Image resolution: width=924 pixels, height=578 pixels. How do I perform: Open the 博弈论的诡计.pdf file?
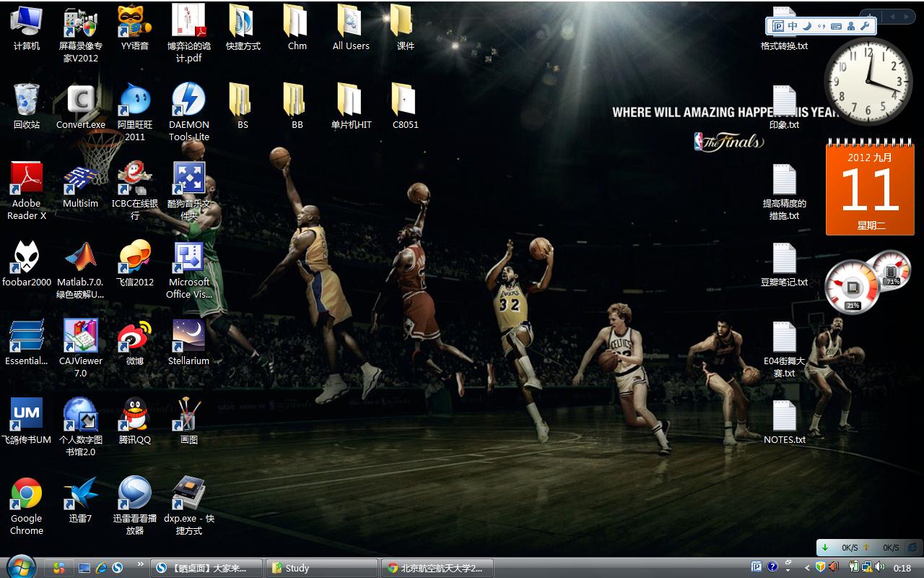(189, 33)
